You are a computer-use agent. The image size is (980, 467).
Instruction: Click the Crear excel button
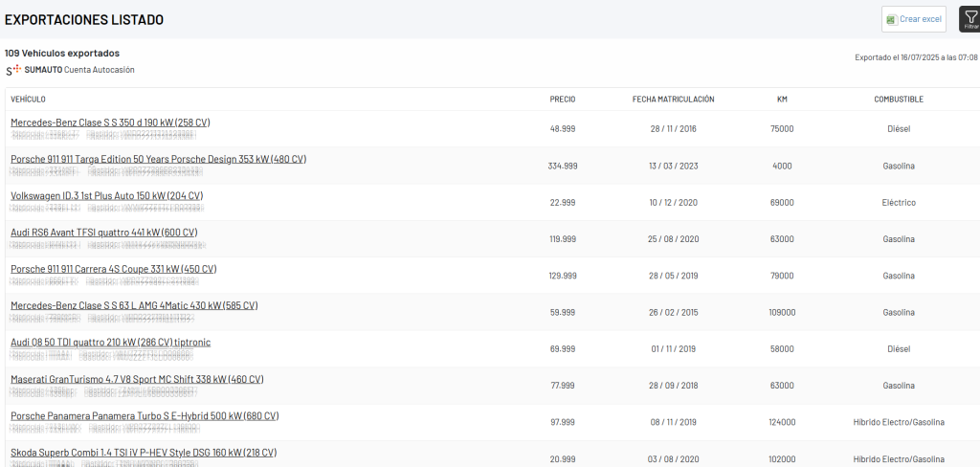[x=914, y=19]
